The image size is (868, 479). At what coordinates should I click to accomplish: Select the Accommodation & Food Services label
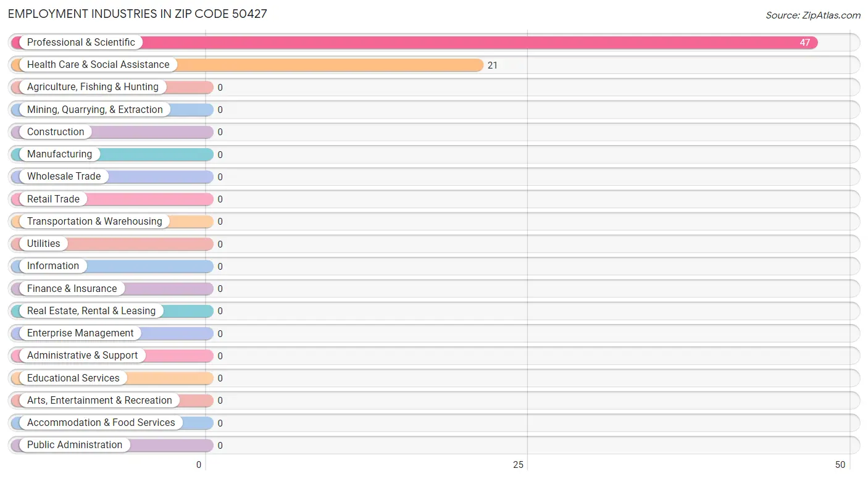[101, 422]
